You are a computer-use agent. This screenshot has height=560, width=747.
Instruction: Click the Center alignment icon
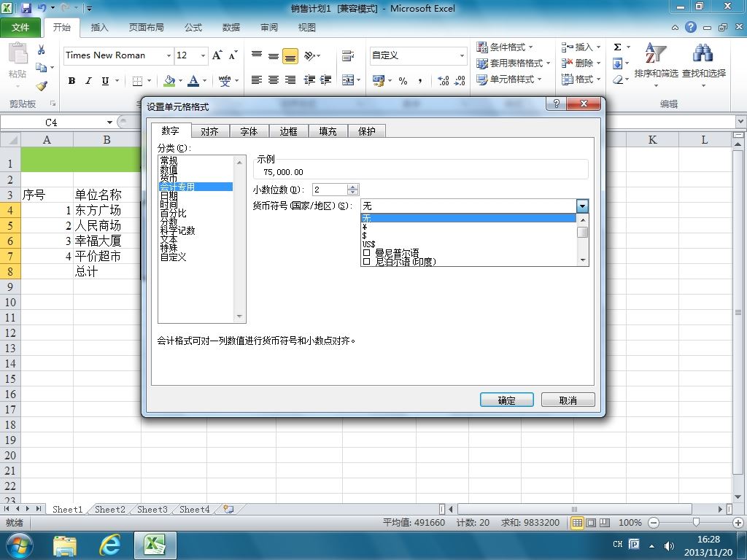(x=274, y=80)
